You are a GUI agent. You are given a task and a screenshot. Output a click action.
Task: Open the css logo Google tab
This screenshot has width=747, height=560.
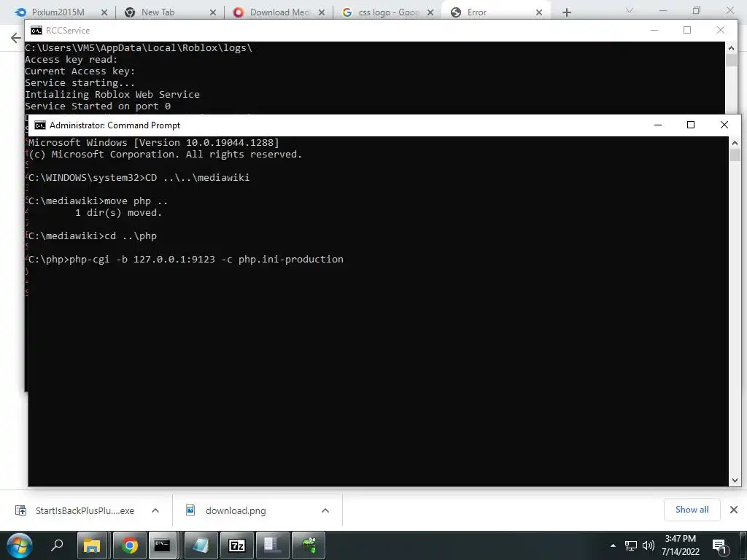(x=388, y=12)
